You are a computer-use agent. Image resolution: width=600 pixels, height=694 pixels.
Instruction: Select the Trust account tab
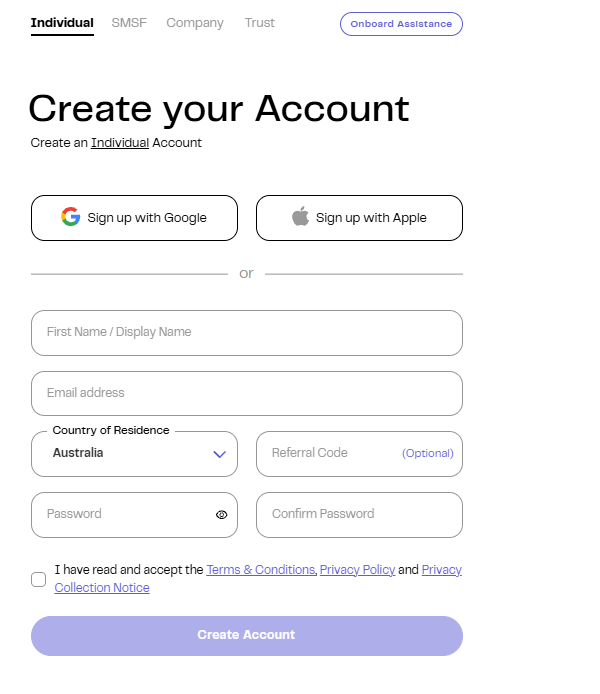259,23
